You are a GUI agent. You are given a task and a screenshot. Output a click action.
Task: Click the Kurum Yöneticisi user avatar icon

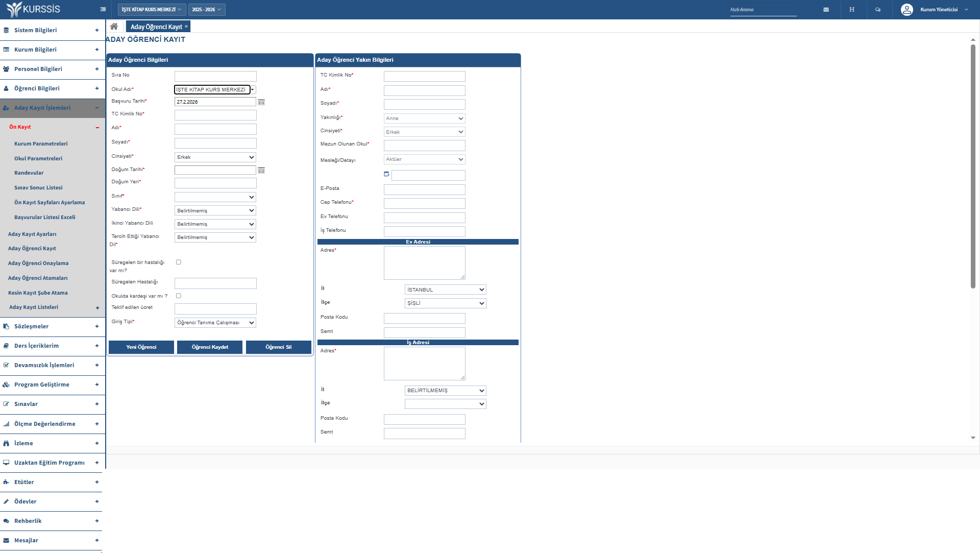906,10
